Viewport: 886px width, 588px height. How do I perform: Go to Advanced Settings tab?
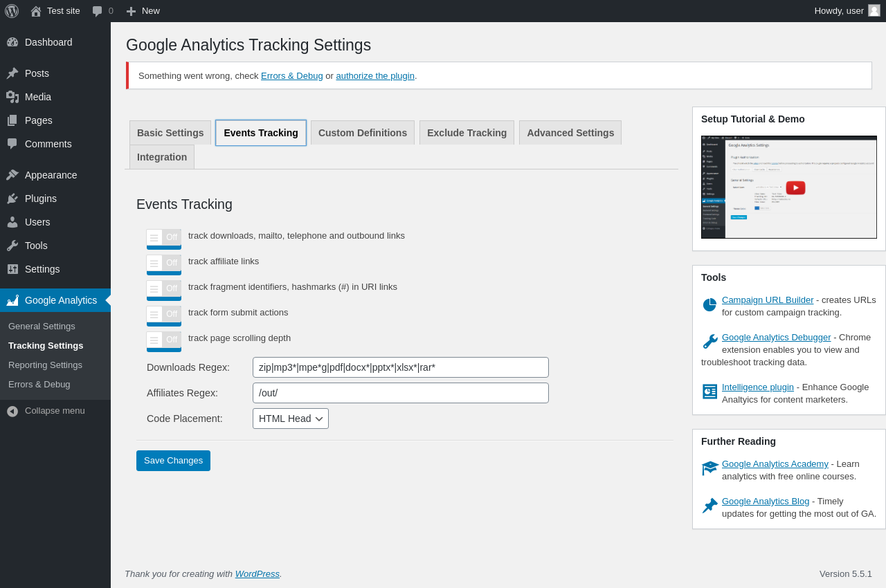(x=570, y=133)
